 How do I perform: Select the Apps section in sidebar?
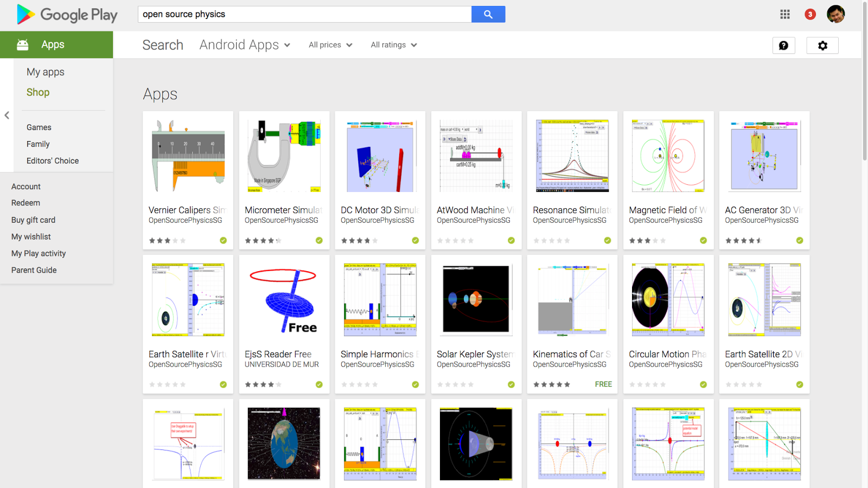pyautogui.click(x=56, y=44)
